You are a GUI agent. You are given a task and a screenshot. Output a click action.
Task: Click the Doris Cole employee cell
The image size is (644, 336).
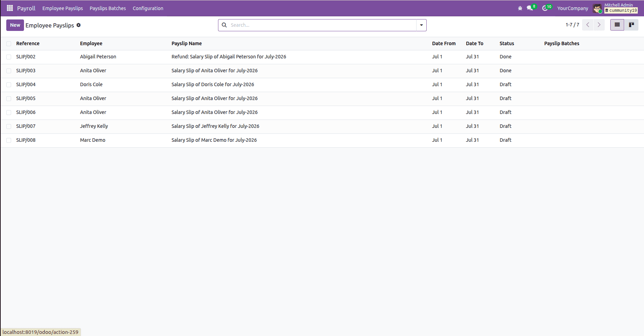[x=91, y=84]
